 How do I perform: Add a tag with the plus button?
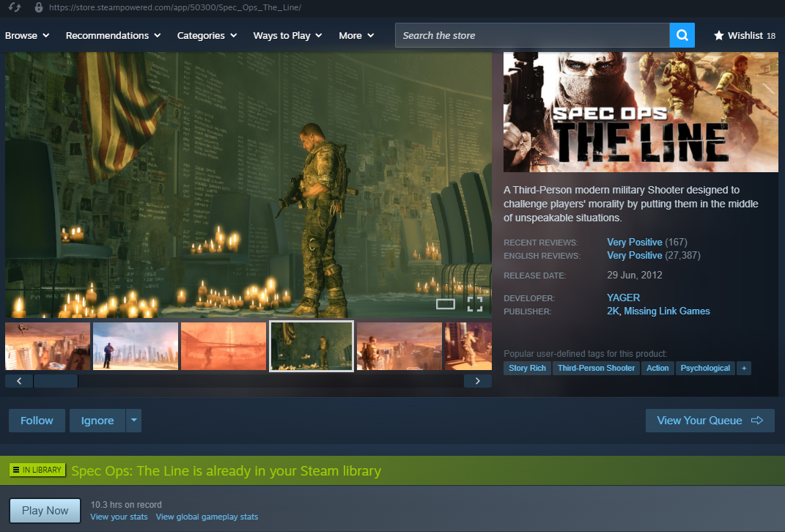click(x=744, y=369)
